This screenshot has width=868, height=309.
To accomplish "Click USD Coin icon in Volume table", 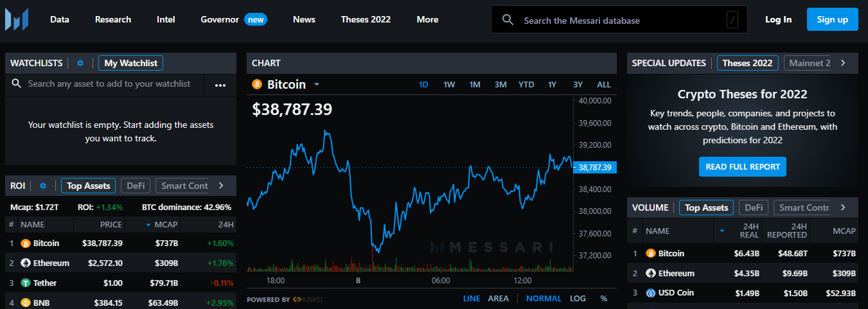I will click(x=650, y=293).
